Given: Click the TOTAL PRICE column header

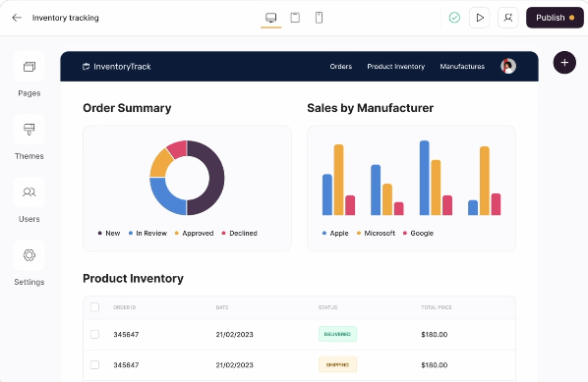Looking at the screenshot, I should click(x=437, y=307).
